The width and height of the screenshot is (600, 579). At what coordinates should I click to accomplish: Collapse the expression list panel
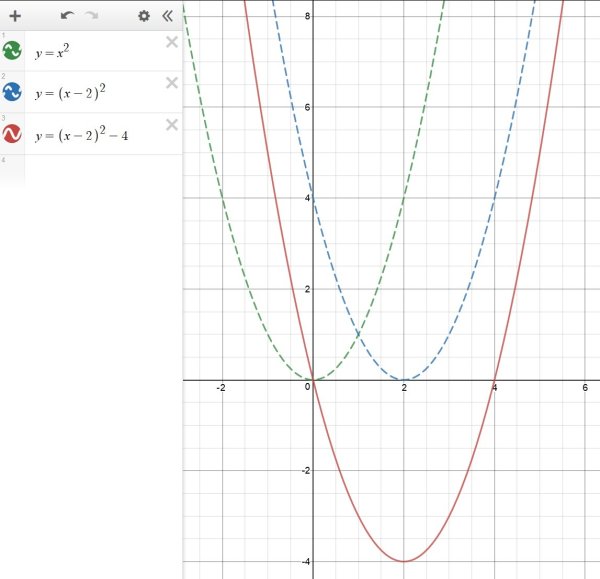coord(167,16)
